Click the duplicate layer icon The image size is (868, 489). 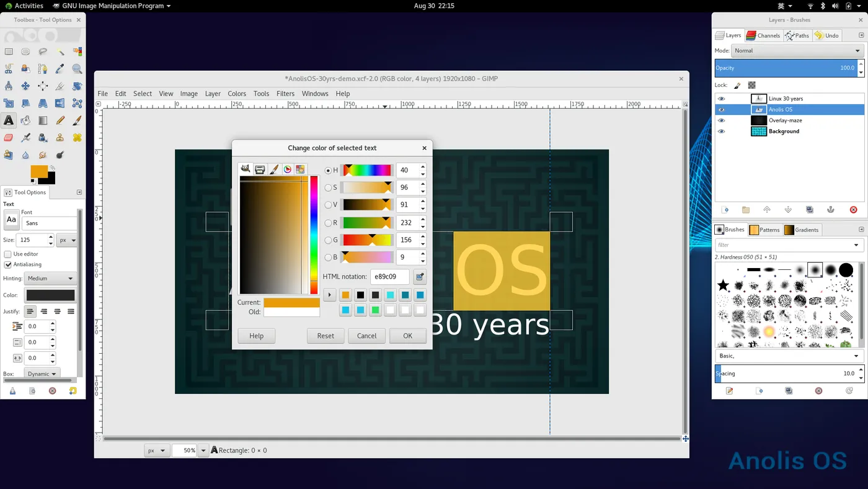click(x=809, y=210)
